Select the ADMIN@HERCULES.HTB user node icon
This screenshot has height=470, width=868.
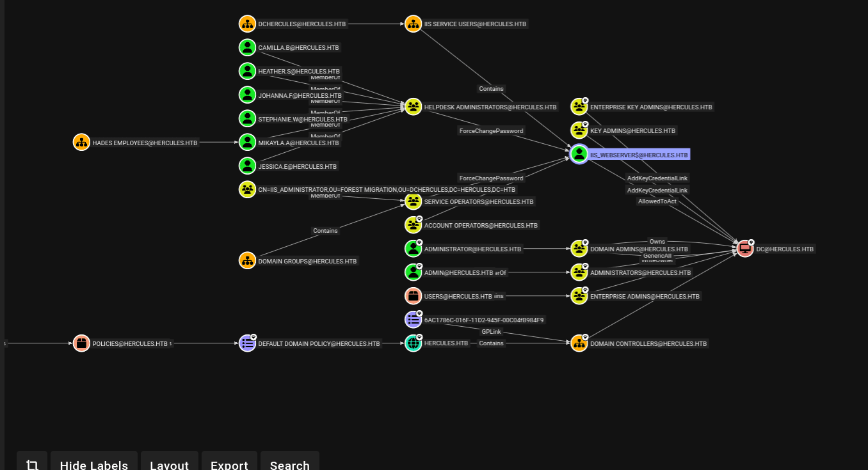413,272
